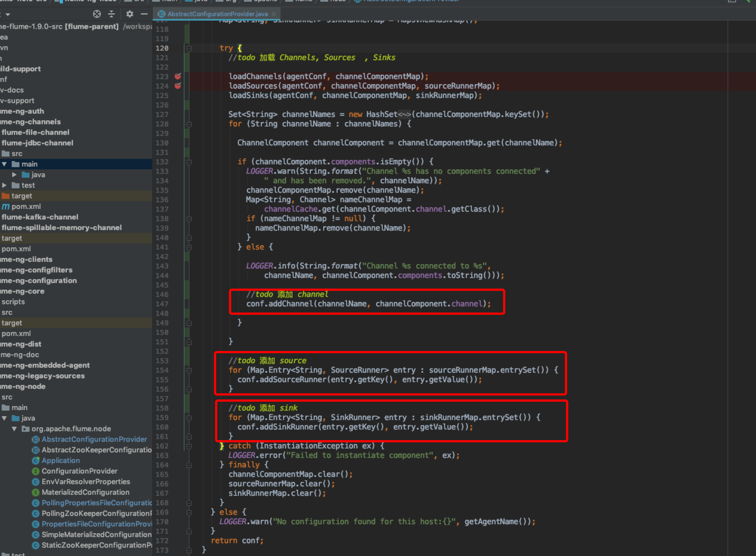Hide the Project tool window with the minus icon
This screenshot has height=556, width=756.
[x=144, y=14]
